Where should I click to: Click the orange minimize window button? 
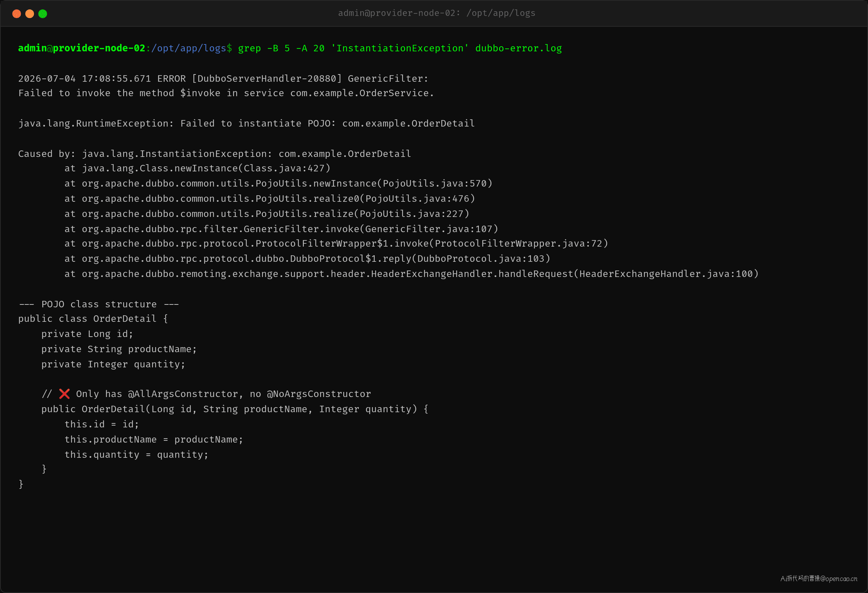[x=30, y=14]
